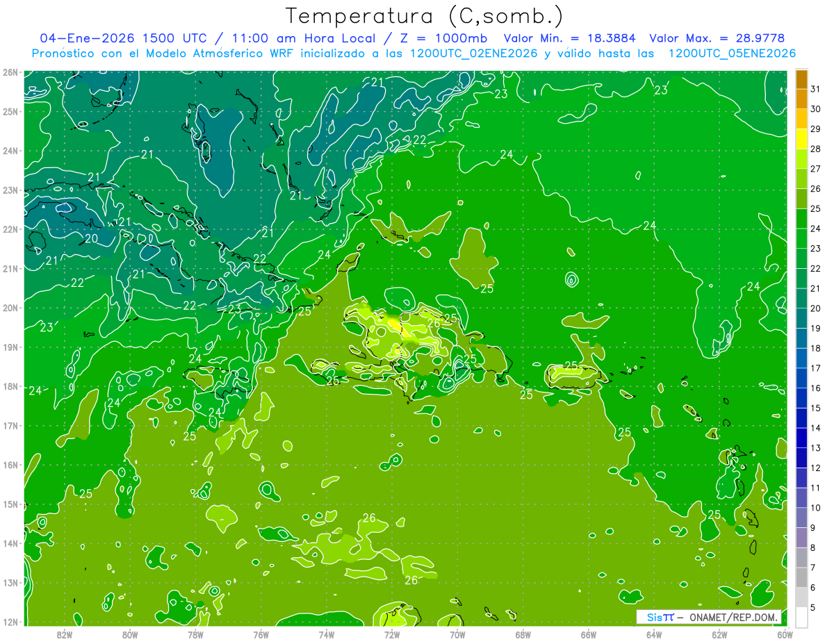Click the '26N' latitude axis label
The height and width of the screenshot is (644, 834).
(x=10, y=72)
